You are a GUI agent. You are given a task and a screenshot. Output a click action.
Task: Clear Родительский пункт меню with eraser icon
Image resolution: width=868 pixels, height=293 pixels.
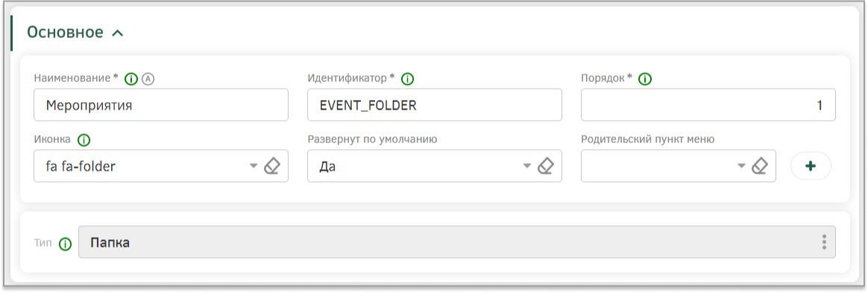(759, 166)
